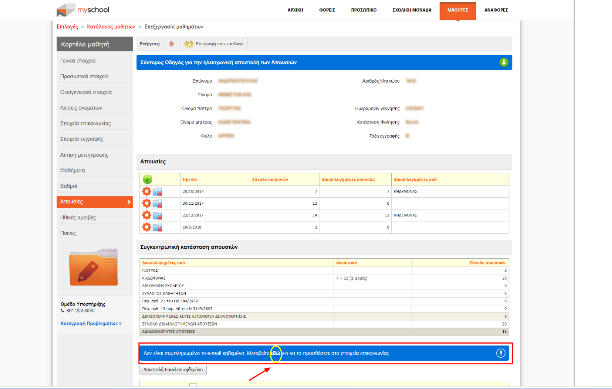Click Δικαιολογημένες απουσίες column header

348,179
